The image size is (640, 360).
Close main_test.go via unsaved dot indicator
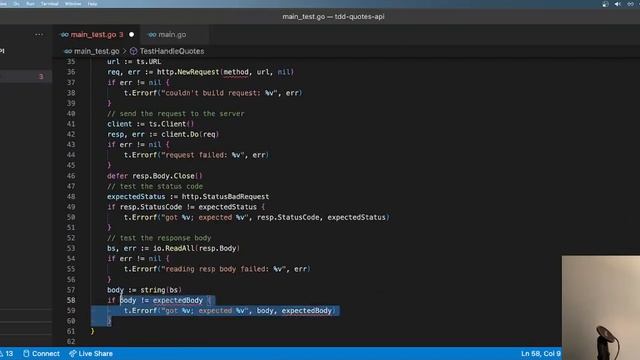click(x=131, y=35)
